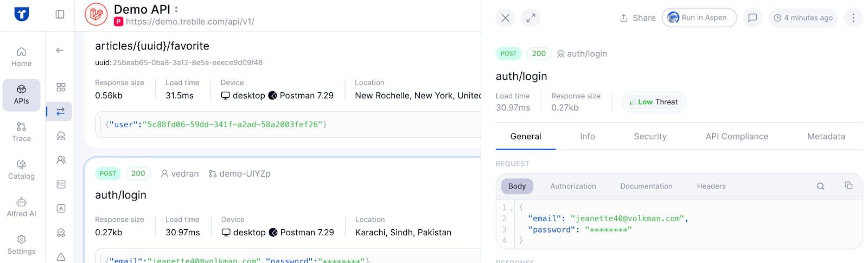
Task: Open the Home section
Action: (21, 57)
